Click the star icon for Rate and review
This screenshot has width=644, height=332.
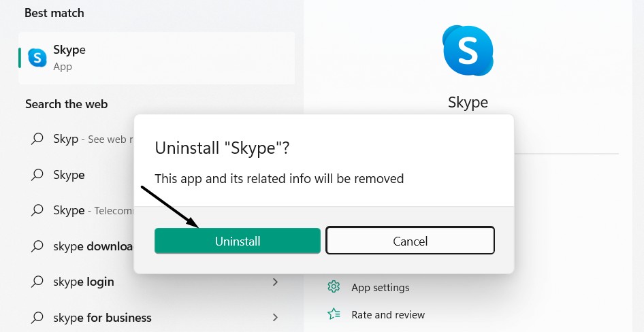[x=334, y=314]
